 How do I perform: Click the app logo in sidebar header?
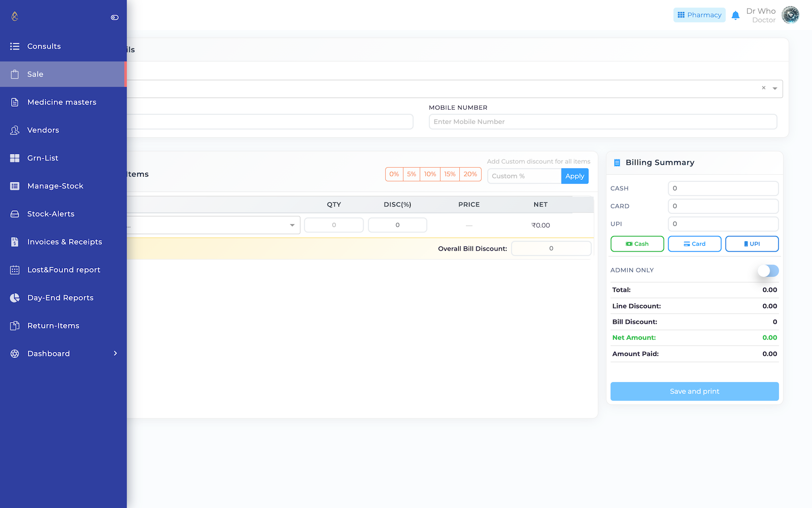click(x=15, y=17)
